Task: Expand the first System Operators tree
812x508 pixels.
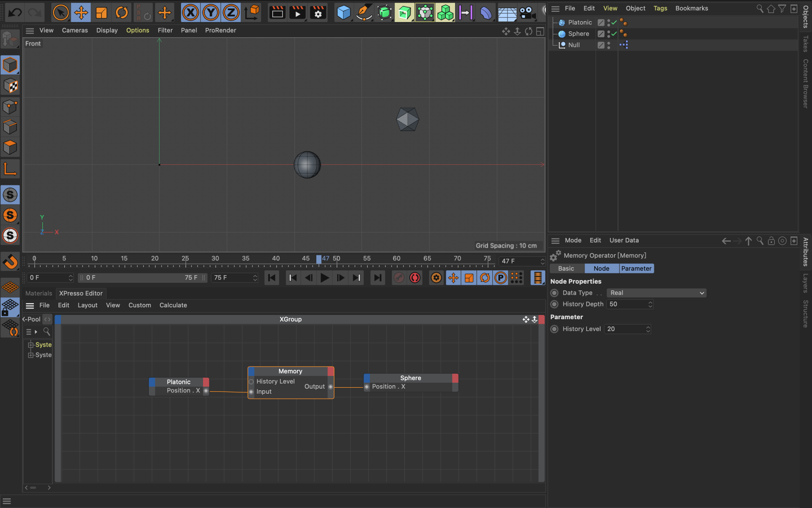Action: click(x=30, y=345)
